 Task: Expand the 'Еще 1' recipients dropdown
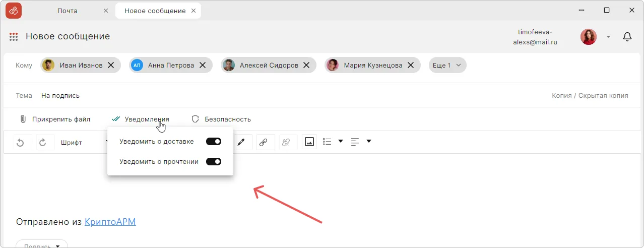447,65
